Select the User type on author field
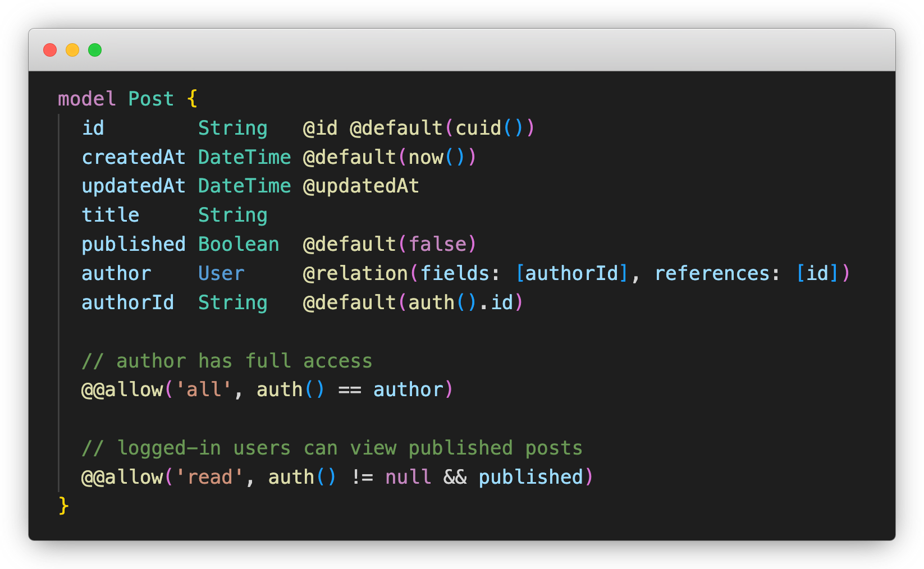The image size is (924, 569). [x=221, y=273]
